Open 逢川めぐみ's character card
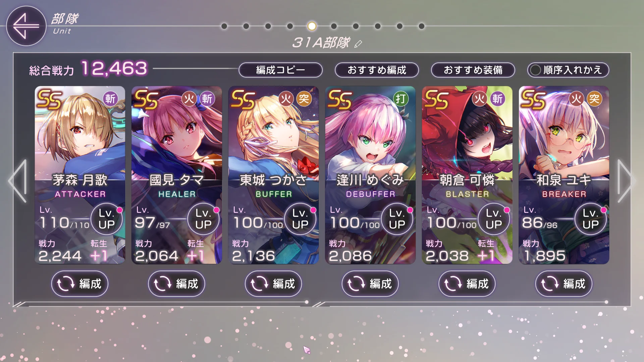The image size is (644, 362). 370,175
